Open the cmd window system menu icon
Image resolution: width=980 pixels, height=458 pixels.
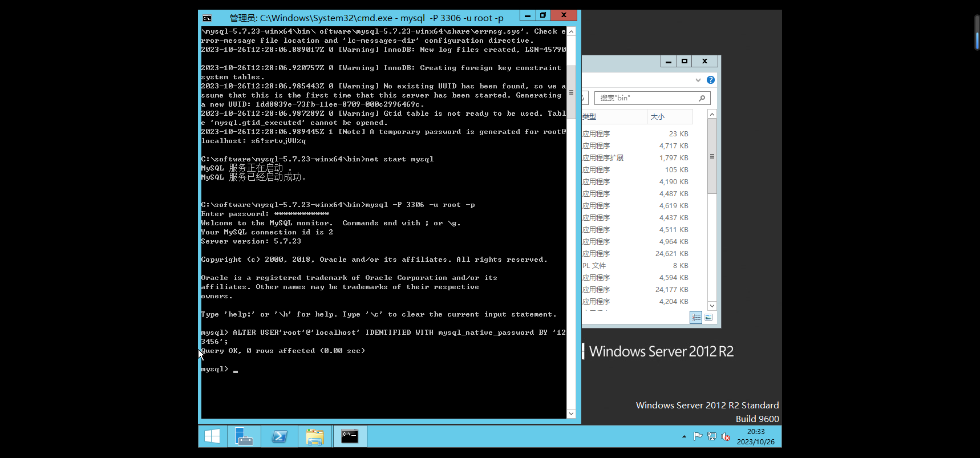pos(207,18)
